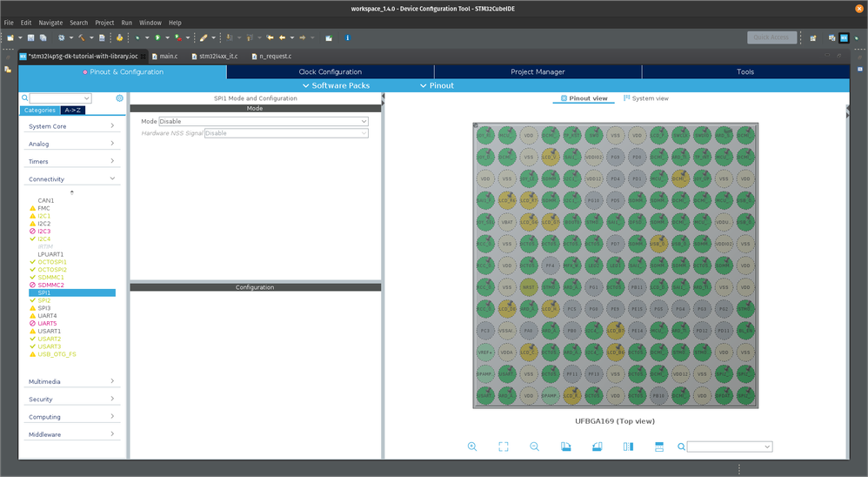868x477 pixels.
Task: Switch to Clock Configuration tab
Action: (331, 72)
